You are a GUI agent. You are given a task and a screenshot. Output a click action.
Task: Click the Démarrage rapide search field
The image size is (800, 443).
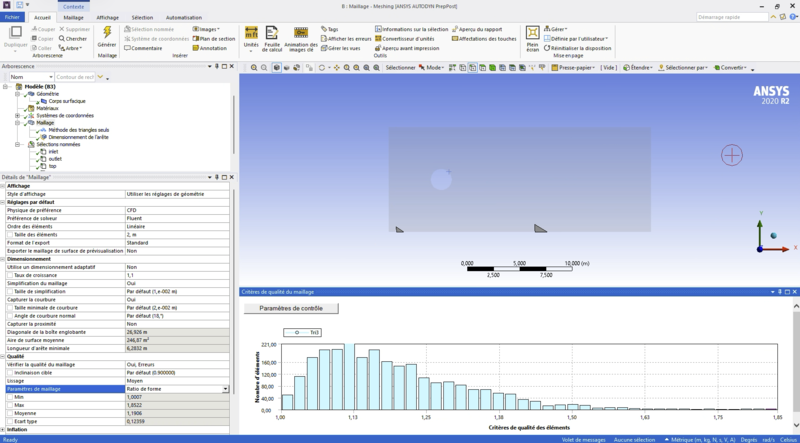(732, 17)
